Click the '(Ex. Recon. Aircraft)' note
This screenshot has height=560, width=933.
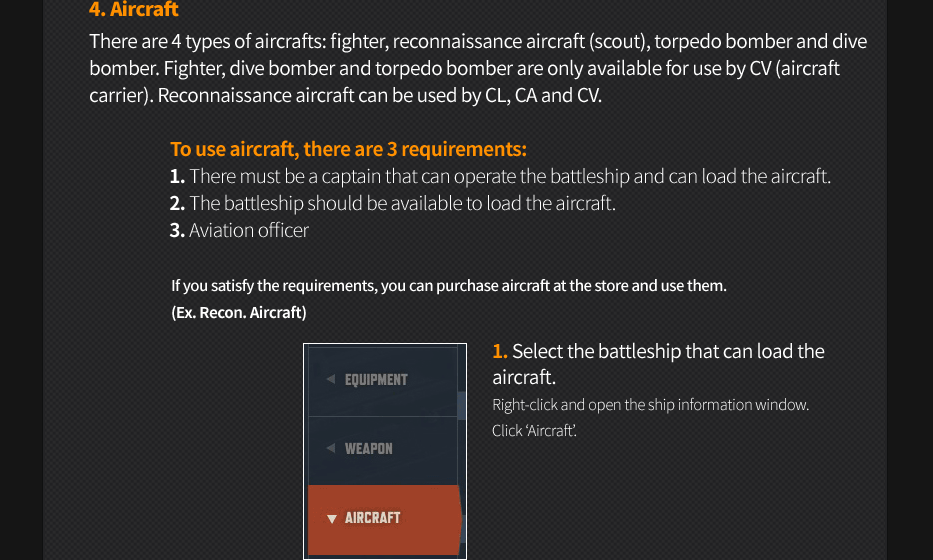click(x=239, y=312)
